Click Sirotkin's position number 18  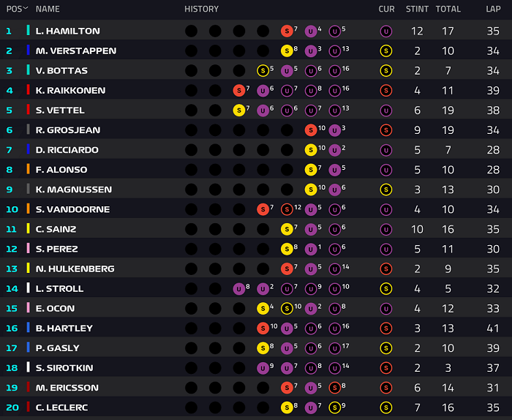pyautogui.click(x=12, y=368)
